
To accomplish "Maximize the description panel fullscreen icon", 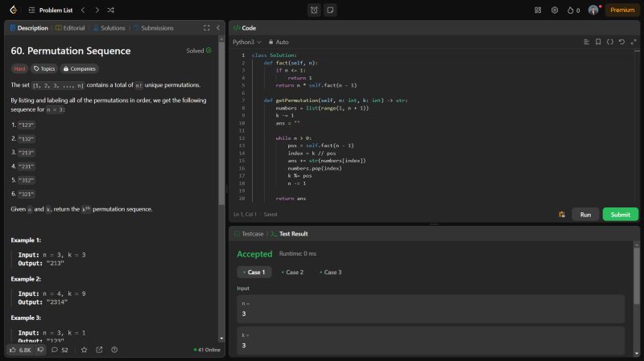I will tap(207, 28).
